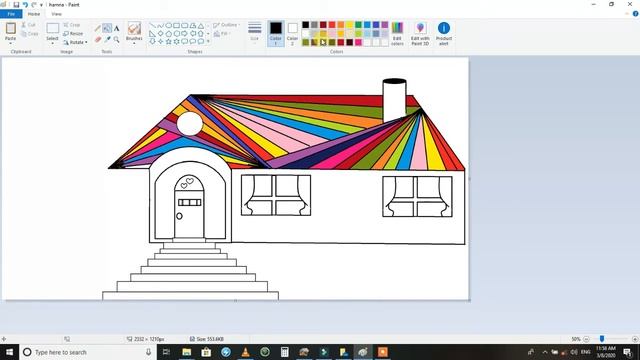Viewport: 640px width, 360px height.
Task: Open the line Size dropdown
Action: (x=254, y=32)
